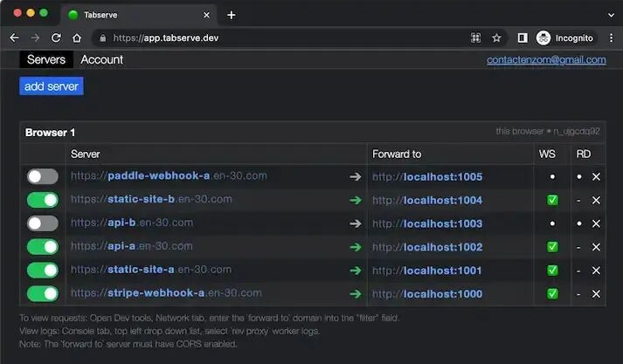Toggle WS checkbox for localhost:1000
This screenshot has width=623, height=364.
pyautogui.click(x=552, y=294)
